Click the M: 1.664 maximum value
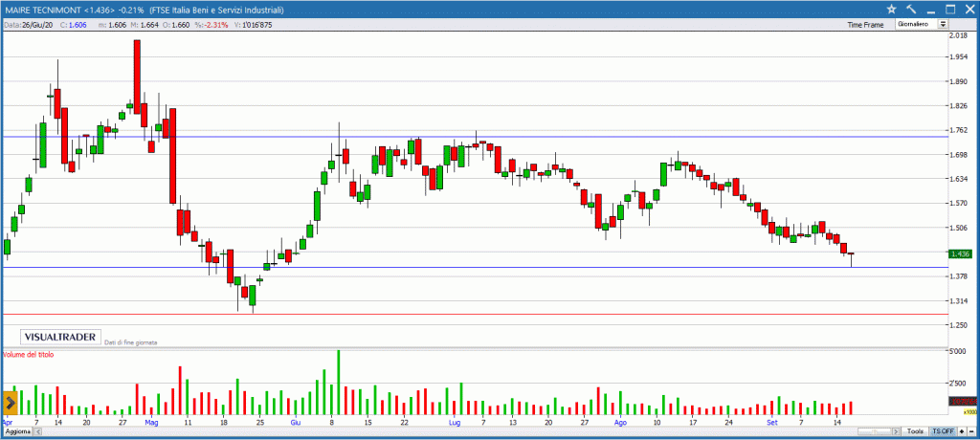This screenshot has width=980, height=440. click(x=144, y=25)
